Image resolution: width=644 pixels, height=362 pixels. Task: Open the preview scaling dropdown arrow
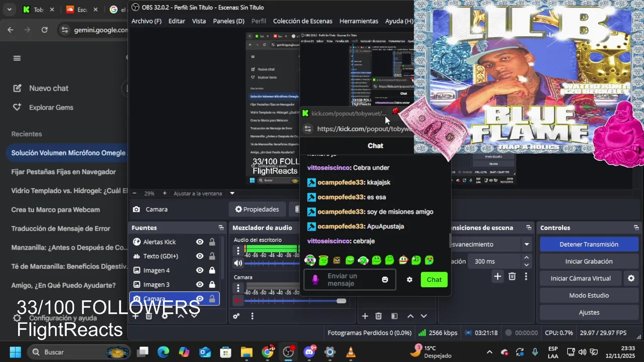[232, 193]
